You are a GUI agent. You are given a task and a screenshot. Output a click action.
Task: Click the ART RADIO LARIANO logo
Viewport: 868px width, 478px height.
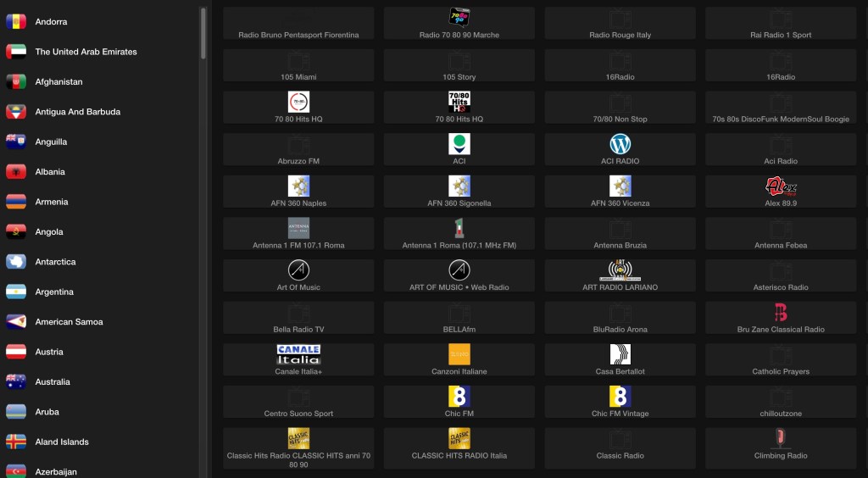click(x=620, y=270)
